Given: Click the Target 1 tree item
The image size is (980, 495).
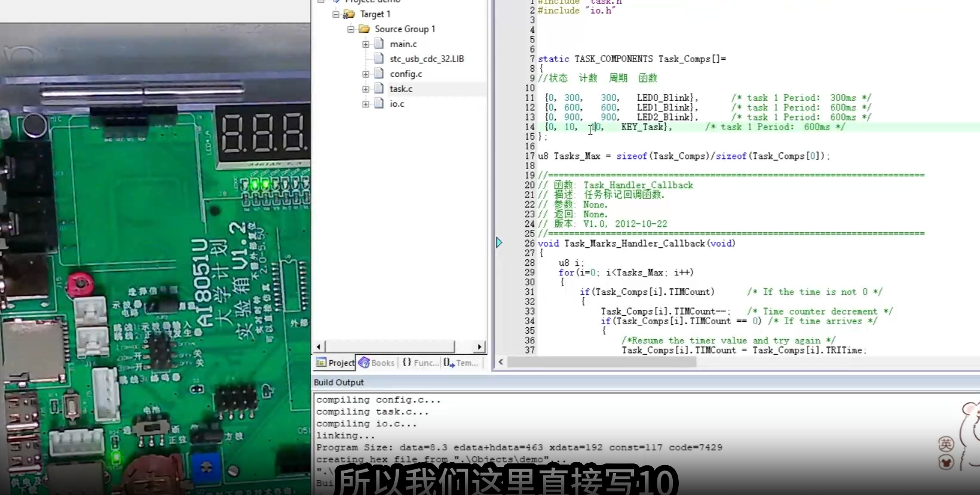Looking at the screenshot, I should (x=375, y=14).
